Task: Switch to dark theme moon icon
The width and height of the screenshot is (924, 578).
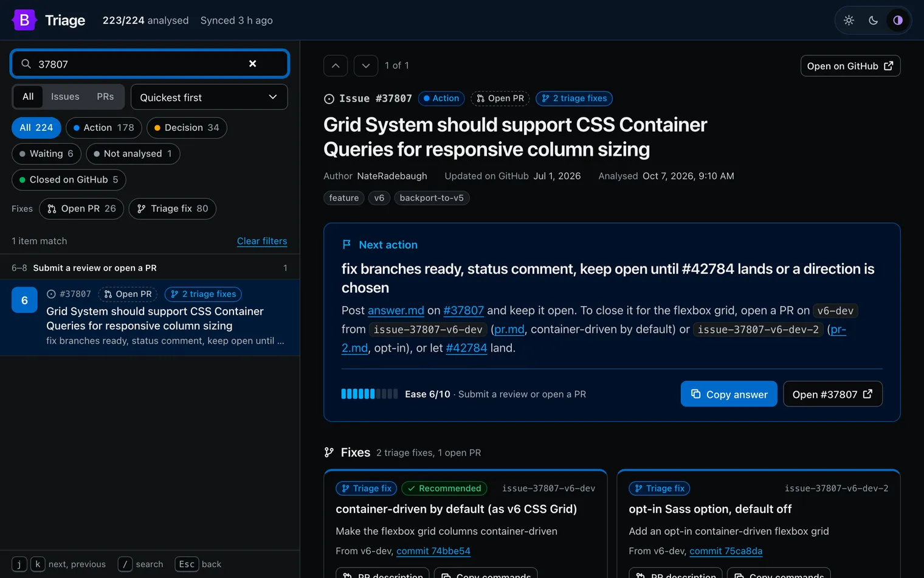Action: pos(874,20)
